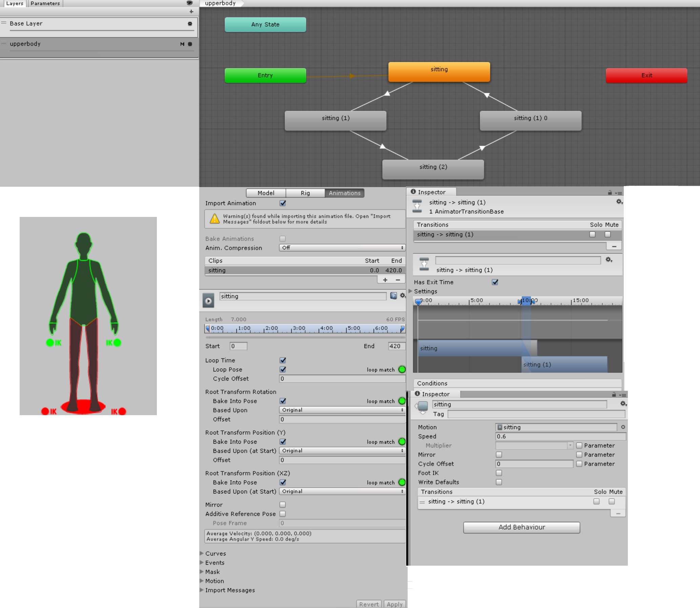The image size is (700, 608).
Task: Open the Based Upon dropdown under Root Transform Rotation
Action: click(342, 410)
